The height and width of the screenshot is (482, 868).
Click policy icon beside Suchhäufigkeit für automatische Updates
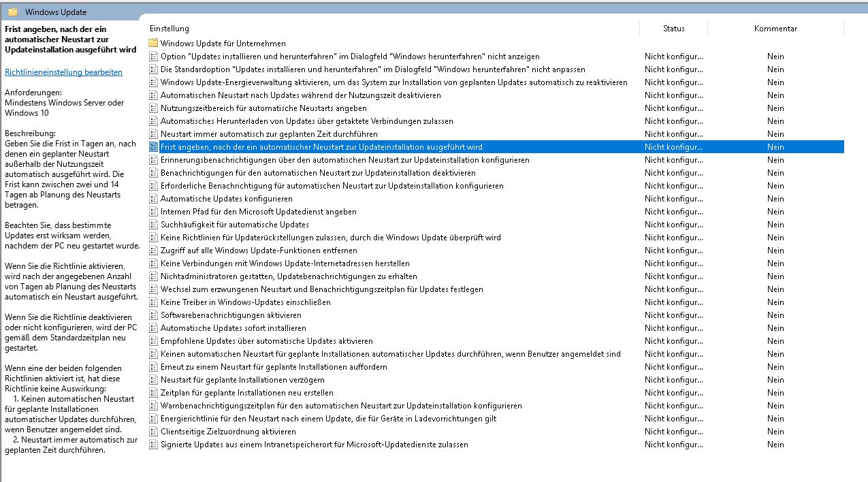tap(153, 225)
